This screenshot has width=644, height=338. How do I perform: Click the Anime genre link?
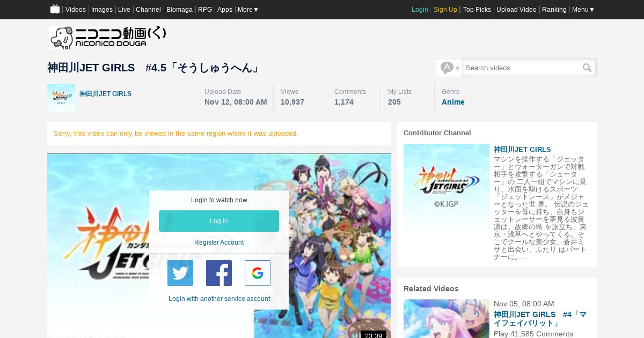click(453, 102)
